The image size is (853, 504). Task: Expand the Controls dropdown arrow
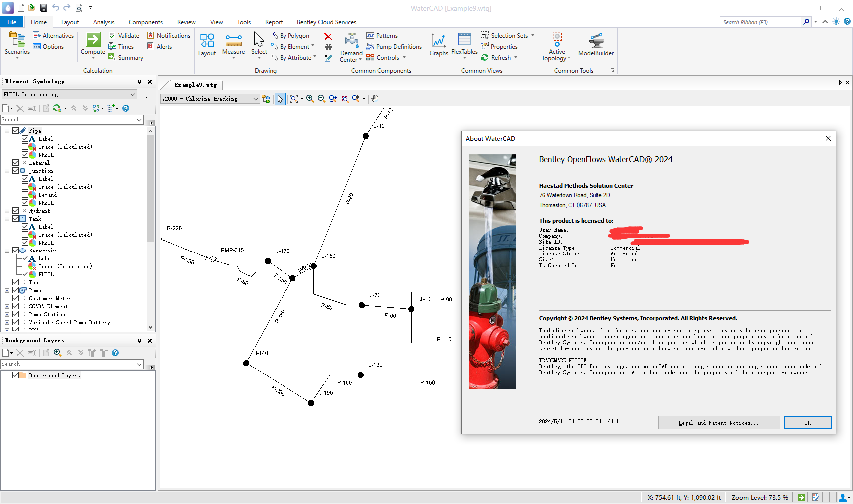click(x=404, y=58)
